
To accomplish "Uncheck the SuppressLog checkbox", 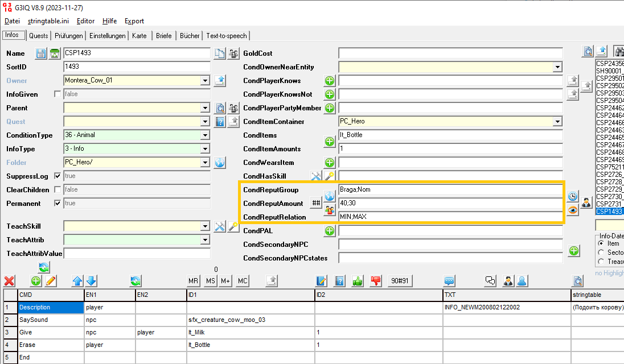I will pos(58,176).
